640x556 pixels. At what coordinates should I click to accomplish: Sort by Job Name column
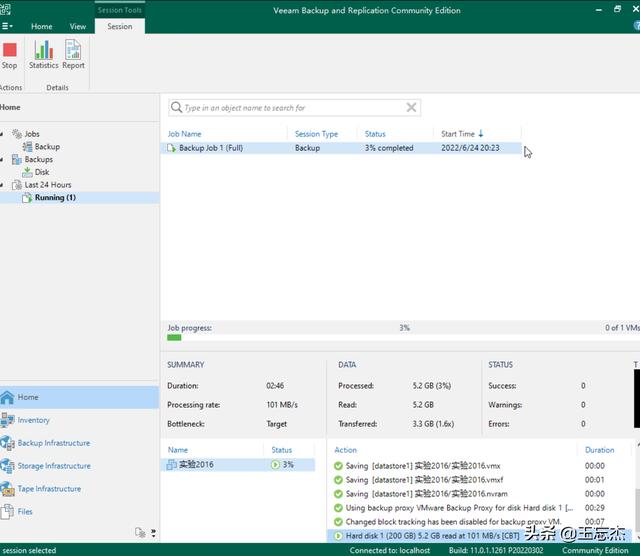184,134
